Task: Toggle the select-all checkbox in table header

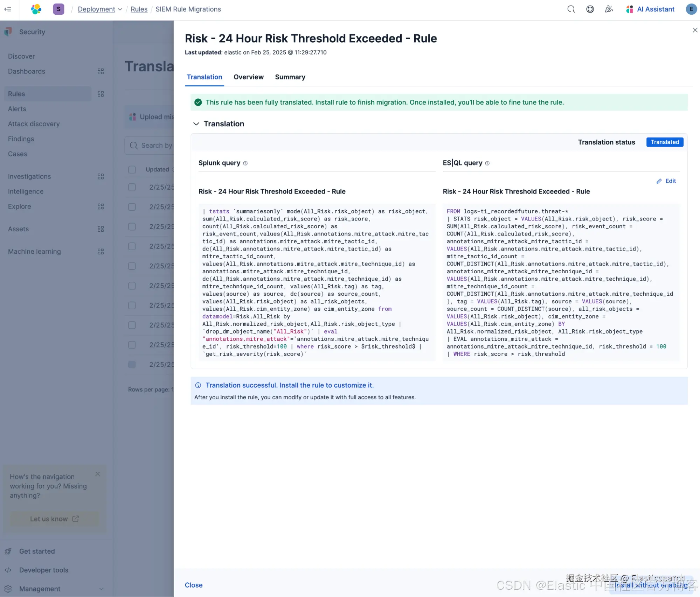Action: (x=132, y=169)
